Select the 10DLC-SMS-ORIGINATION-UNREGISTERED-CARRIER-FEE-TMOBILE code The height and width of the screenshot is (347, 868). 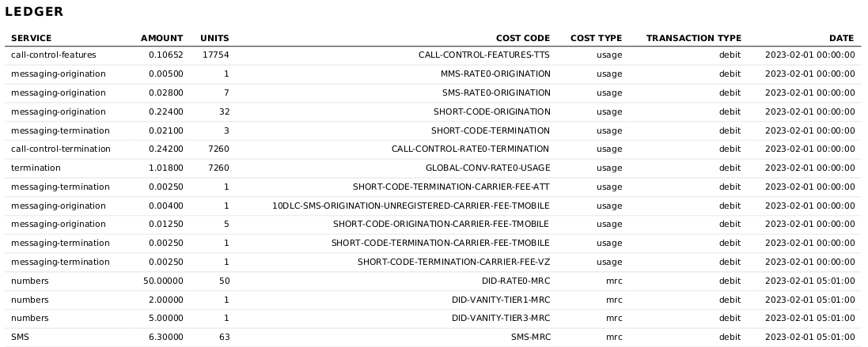[411, 206]
